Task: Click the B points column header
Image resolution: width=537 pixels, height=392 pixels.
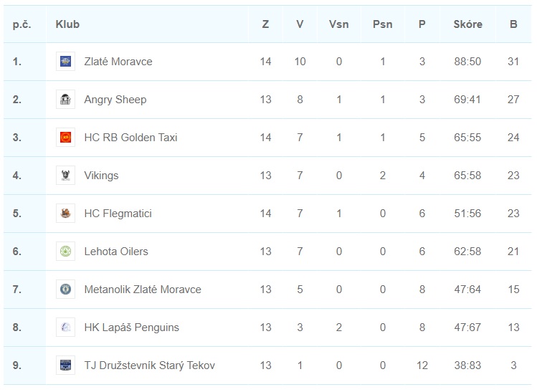Action: tap(513, 24)
